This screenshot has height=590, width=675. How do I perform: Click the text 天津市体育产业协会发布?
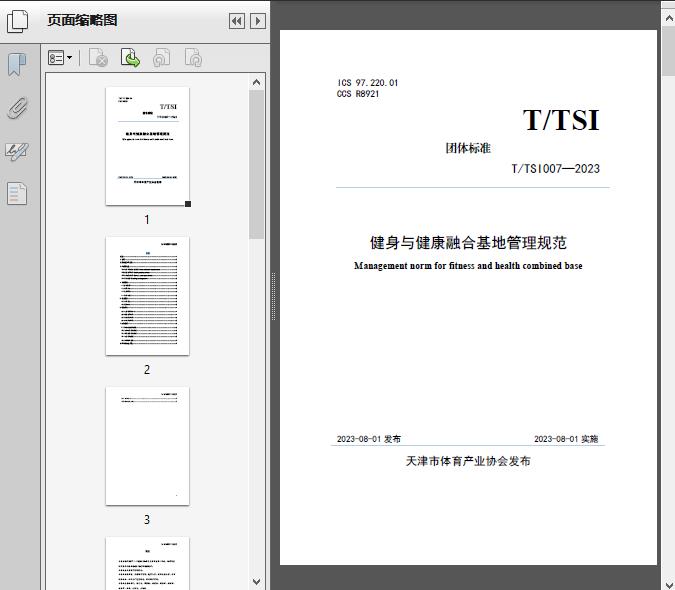468,461
